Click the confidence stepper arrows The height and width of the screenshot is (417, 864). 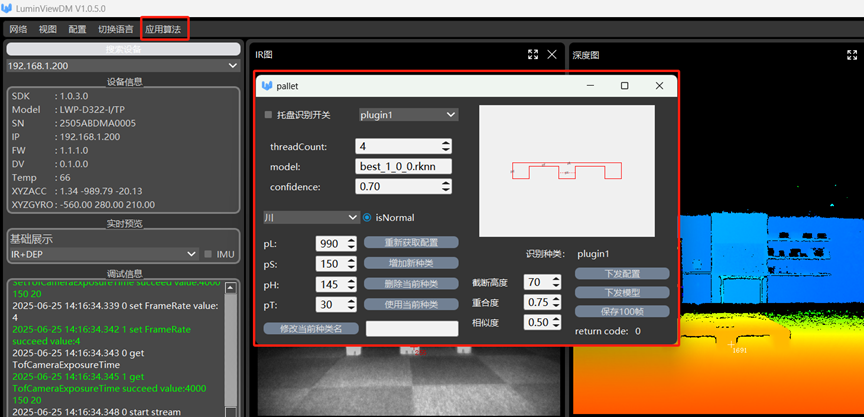pyautogui.click(x=446, y=187)
